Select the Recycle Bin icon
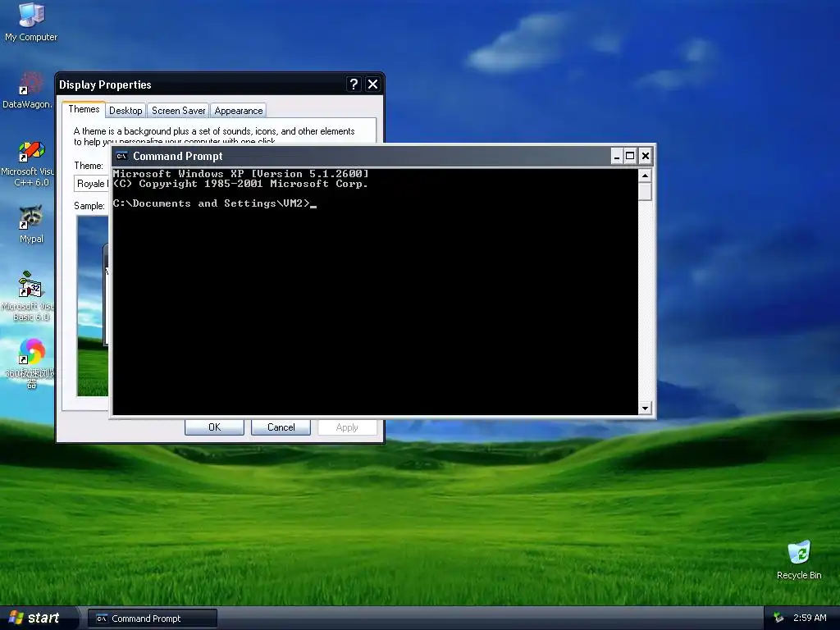840x630 pixels. [799, 559]
